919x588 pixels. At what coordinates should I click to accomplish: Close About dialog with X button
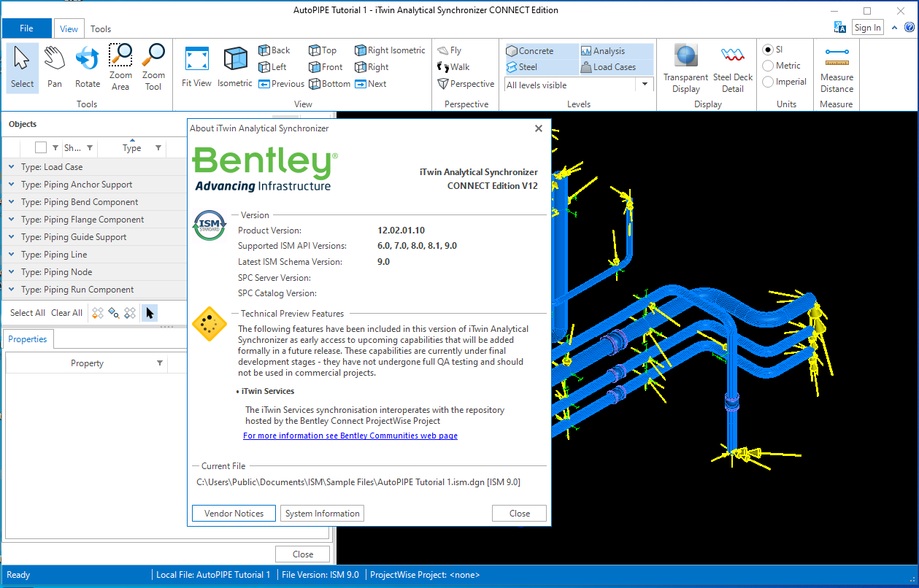click(x=539, y=128)
